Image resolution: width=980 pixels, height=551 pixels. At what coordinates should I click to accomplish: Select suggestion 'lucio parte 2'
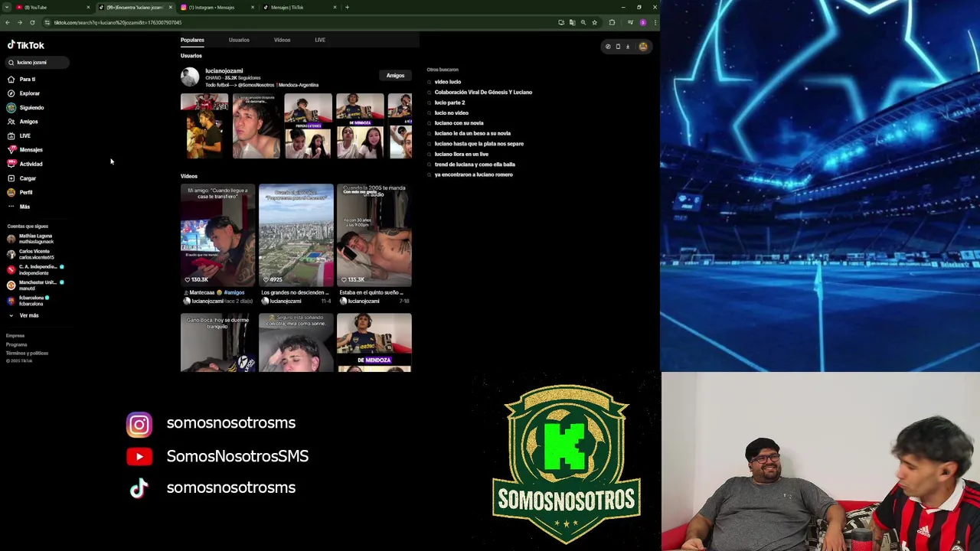pos(449,103)
